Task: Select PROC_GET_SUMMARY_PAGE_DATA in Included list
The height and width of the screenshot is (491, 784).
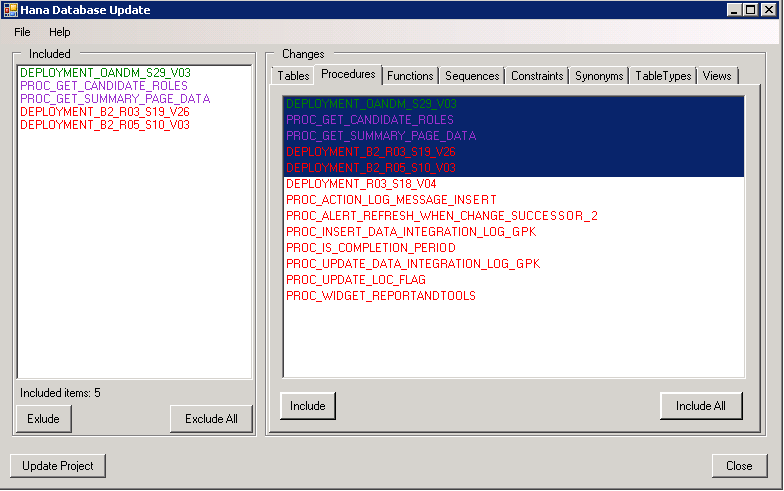Action: (x=134, y=99)
